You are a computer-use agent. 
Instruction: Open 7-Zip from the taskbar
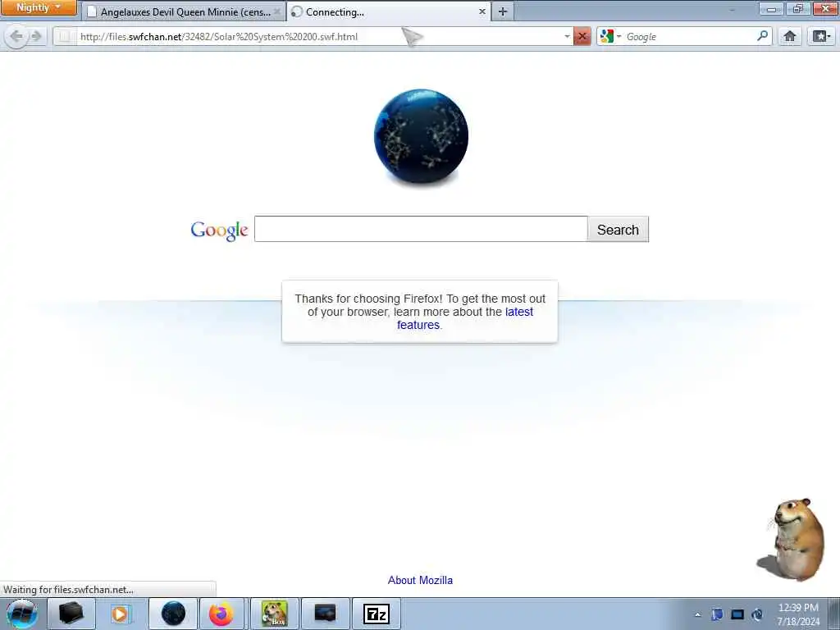tap(376, 614)
